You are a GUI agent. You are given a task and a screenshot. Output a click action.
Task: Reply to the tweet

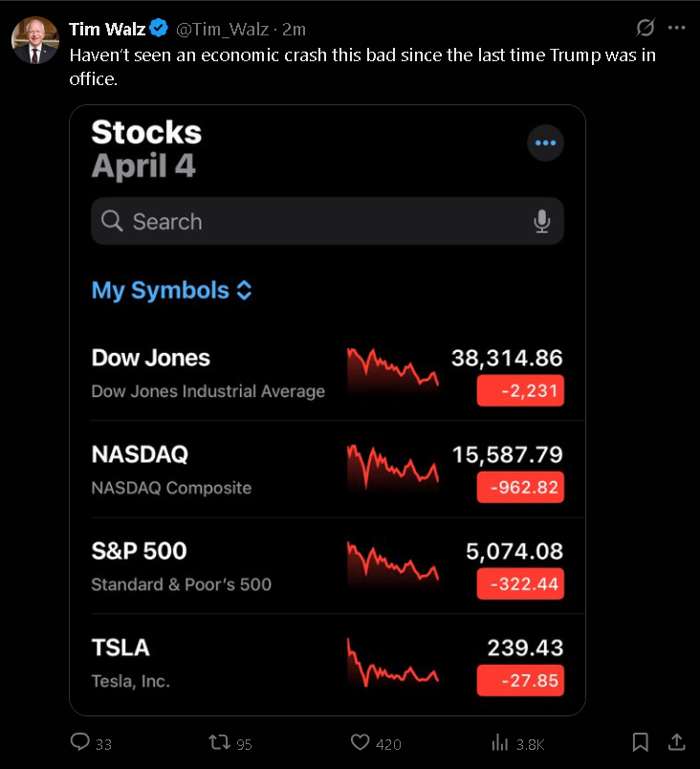pyautogui.click(x=80, y=742)
